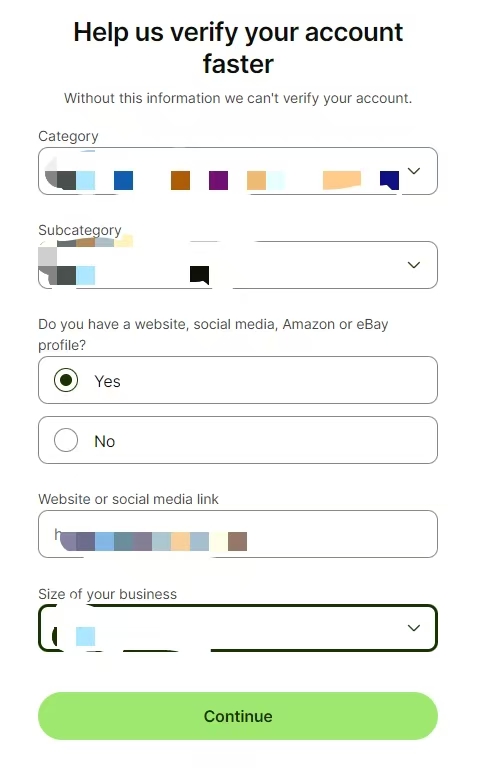The image size is (485, 768).
Task: Select the No radio circle
Action: pyautogui.click(x=66, y=440)
